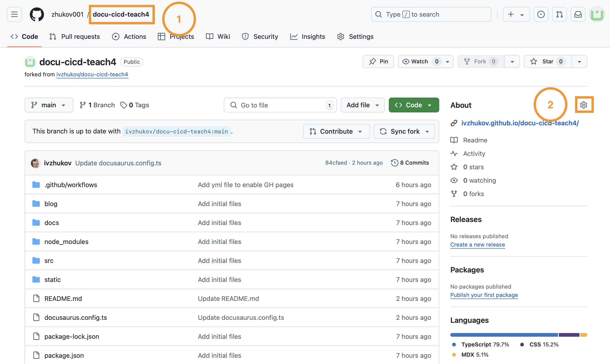The width and height of the screenshot is (610, 364).
Task: Focus the Go to file search field
Action: click(x=280, y=105)
